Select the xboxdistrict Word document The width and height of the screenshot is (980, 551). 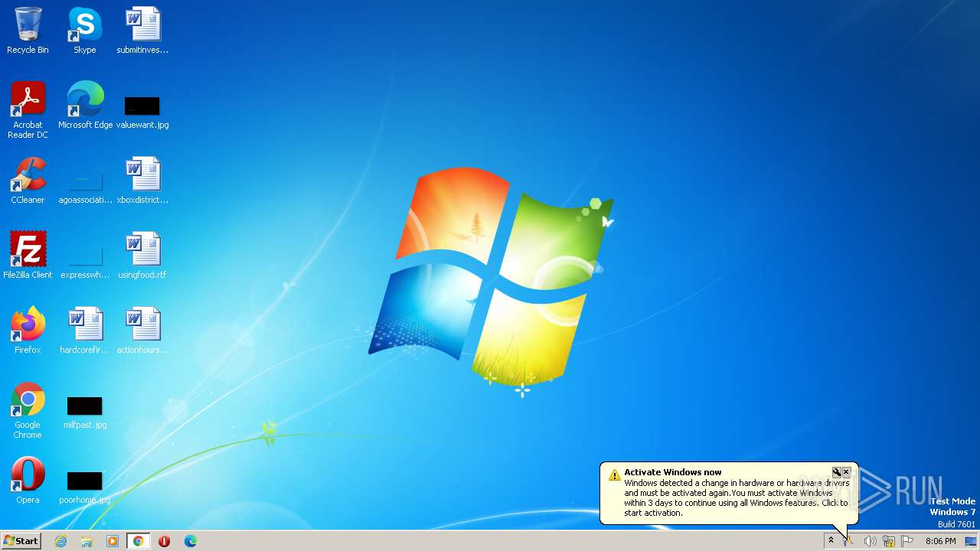[142, 181]
